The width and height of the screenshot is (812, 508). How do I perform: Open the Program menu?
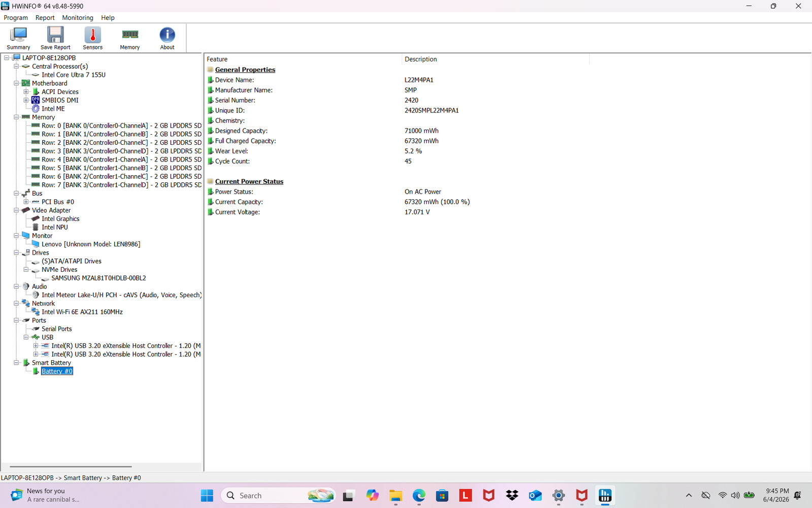pos(16,18)
